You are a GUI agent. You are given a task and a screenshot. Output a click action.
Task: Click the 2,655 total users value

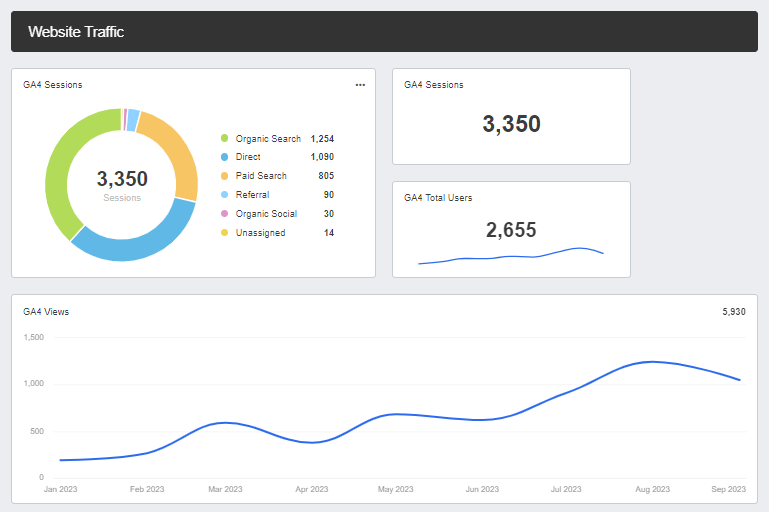(511, 230)
